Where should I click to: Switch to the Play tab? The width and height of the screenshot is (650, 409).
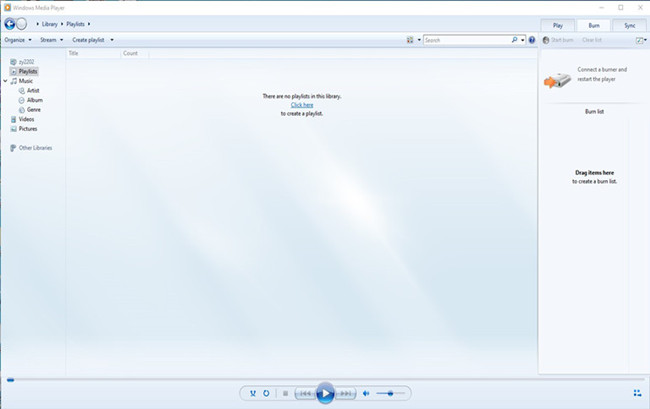[x=558, y=25]
